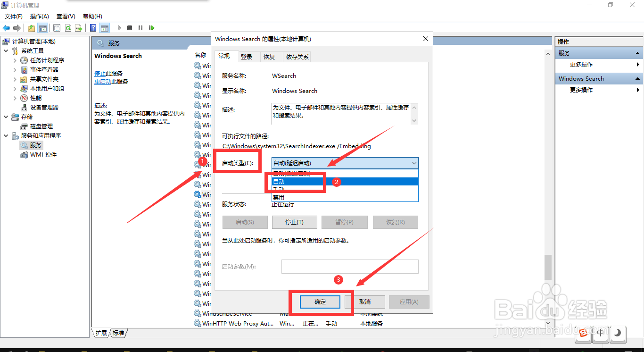Click the 重启动 service link
The height and width of the screenshot is (352, 644).
(x=103, y=82)
